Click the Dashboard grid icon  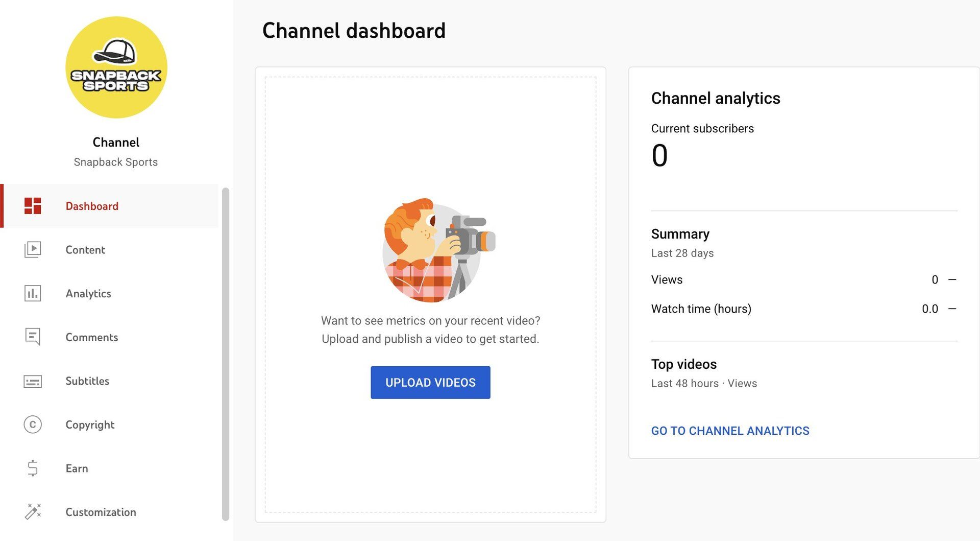33,206
